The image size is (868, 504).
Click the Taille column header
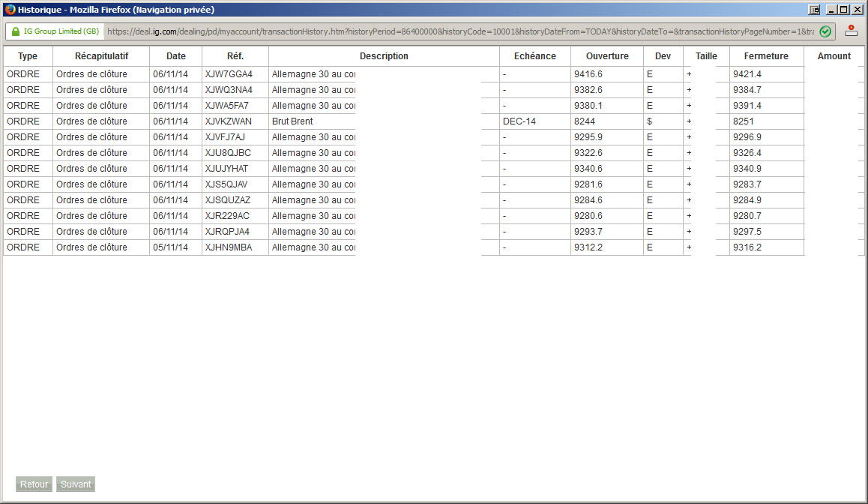pyautogui.click(x=706, y=56)
